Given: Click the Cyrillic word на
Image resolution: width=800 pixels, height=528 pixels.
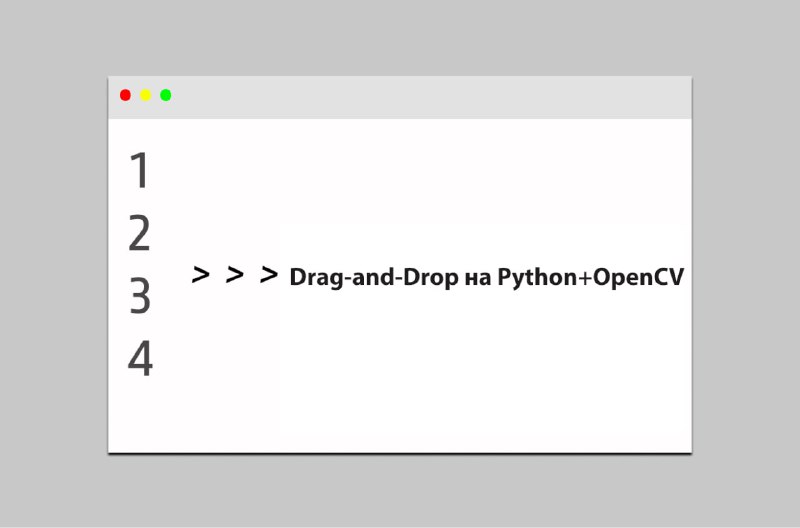Looking at the screenshot, I should point(478,279).
